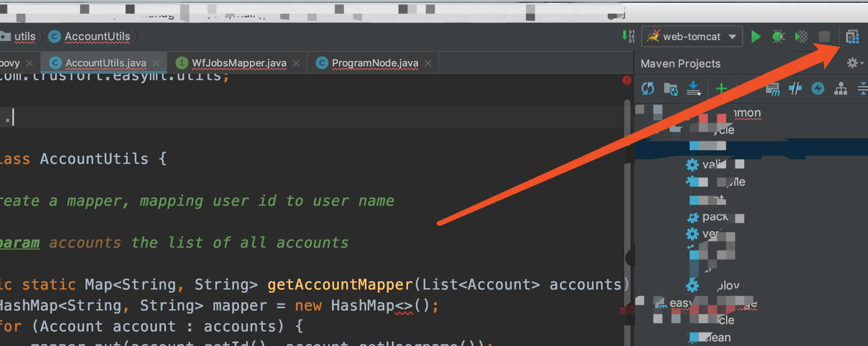
Task: Close the ProgramNode.java tab
Action: 428,63
